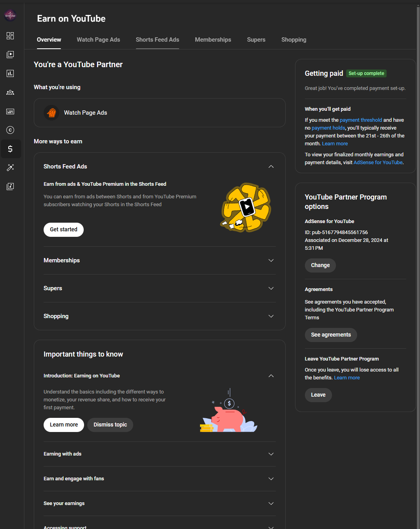Click the 'Important things to know' heading
This screenshot has width=420, height=529.
coord(83,354)
